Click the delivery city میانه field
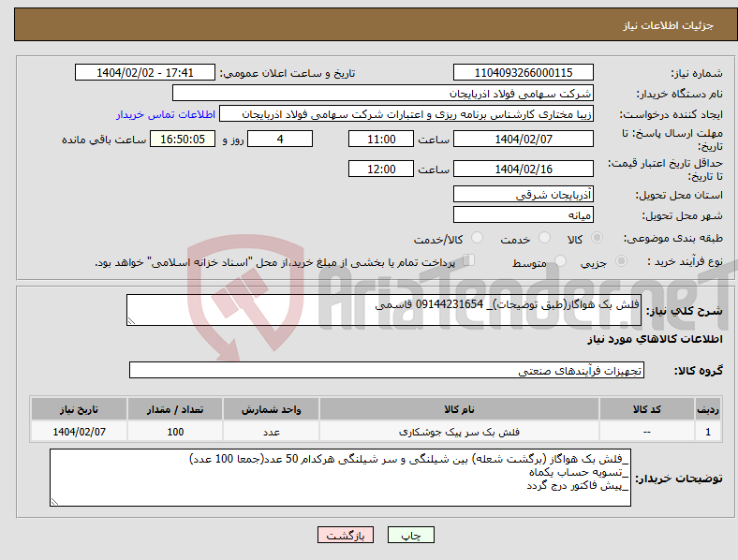This screenshot has width=738, height=560. pos(524,214)
